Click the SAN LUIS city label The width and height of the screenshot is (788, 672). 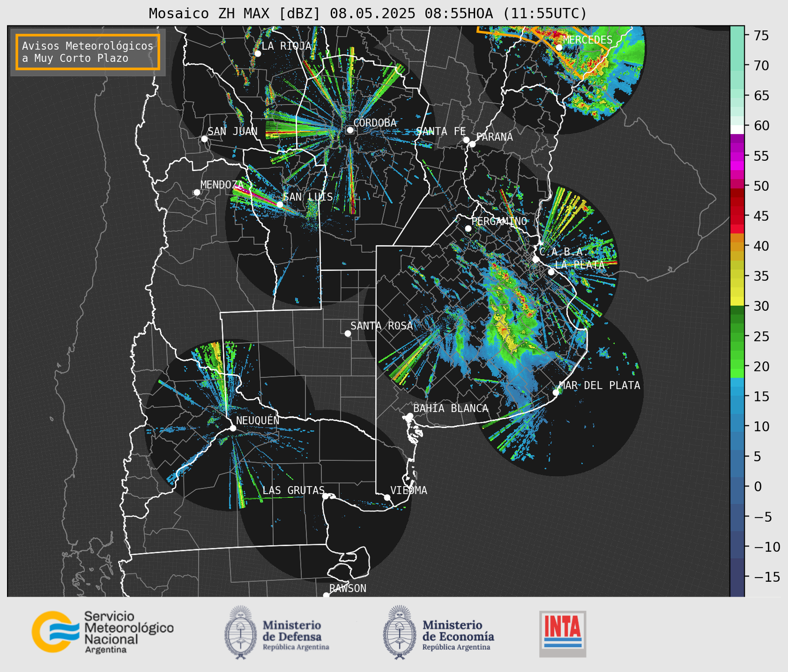tap(308, 197)
